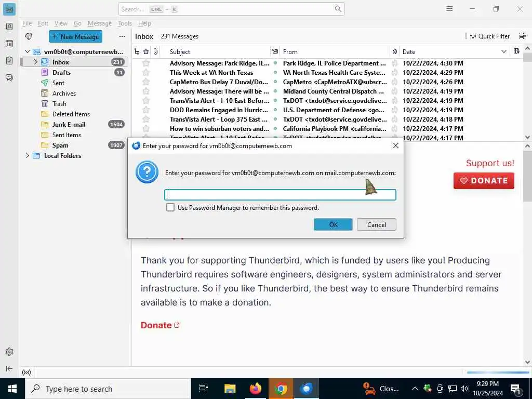Screen dimensions: 532x399
Task: Open Windows Task View icon
Action: [x=203, y=389]
